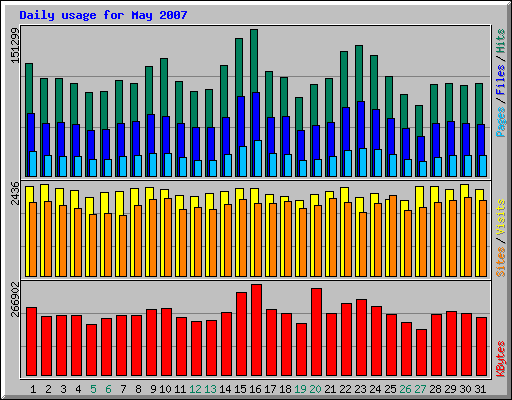Click the red KBytes bar for day 20

316,332
